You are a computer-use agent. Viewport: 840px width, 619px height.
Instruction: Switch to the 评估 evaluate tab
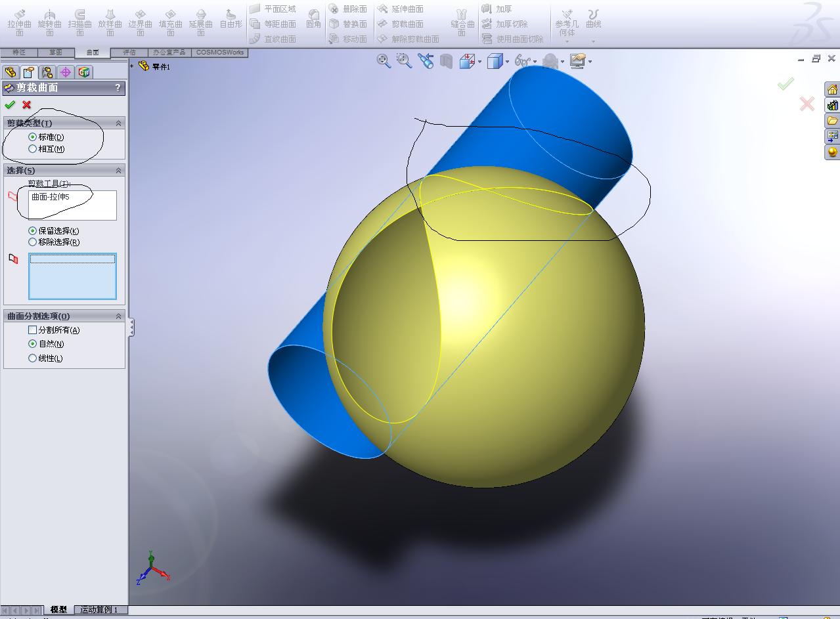point(129,53)
